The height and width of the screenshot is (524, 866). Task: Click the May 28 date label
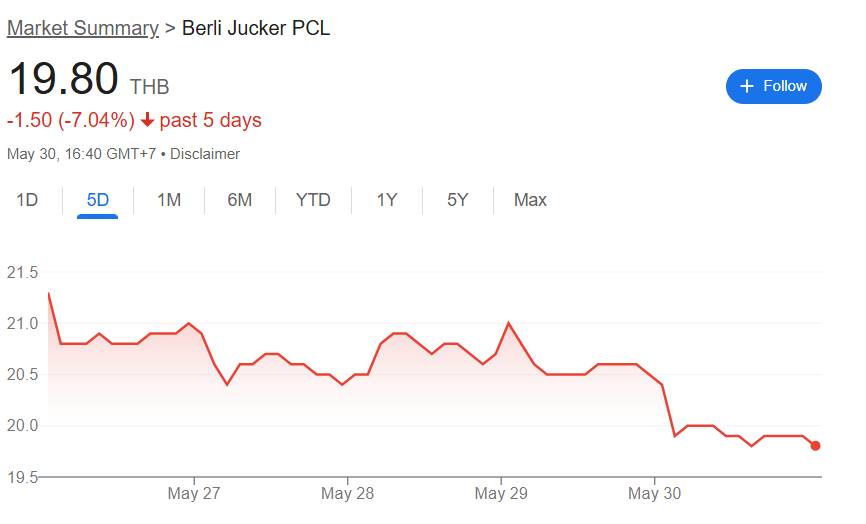pos(347,493)
